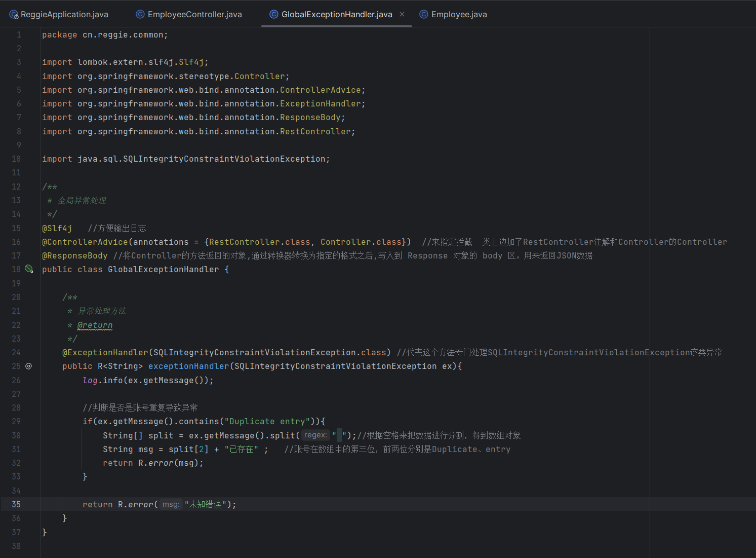Click the @return Javadoc tag
756x558 pixels.
click(x=95, y=325)
